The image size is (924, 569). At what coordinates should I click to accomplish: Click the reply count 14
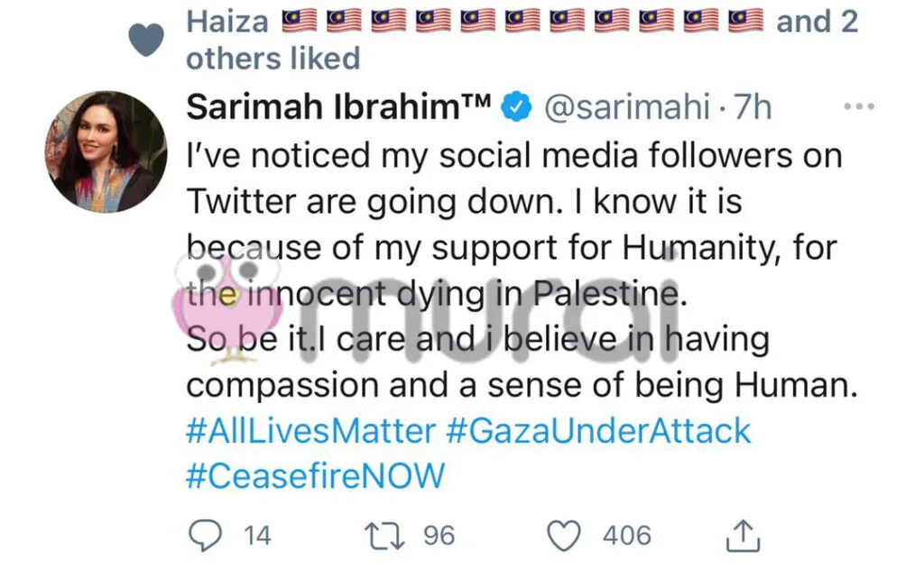[256, 536]
